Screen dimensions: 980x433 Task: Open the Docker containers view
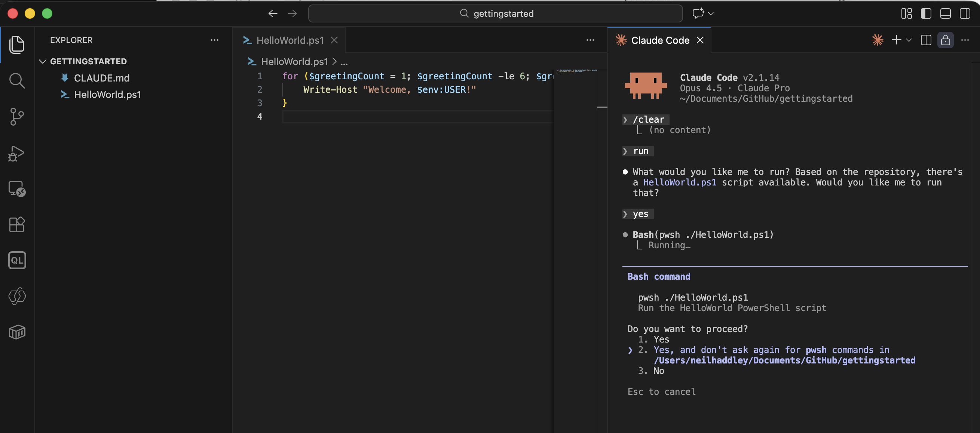tap(17, 332)
